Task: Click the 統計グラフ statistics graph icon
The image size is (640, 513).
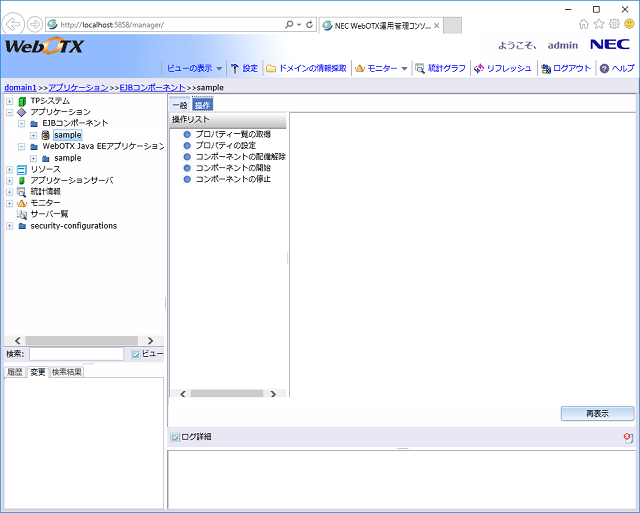Action: [x=420, y=68]
